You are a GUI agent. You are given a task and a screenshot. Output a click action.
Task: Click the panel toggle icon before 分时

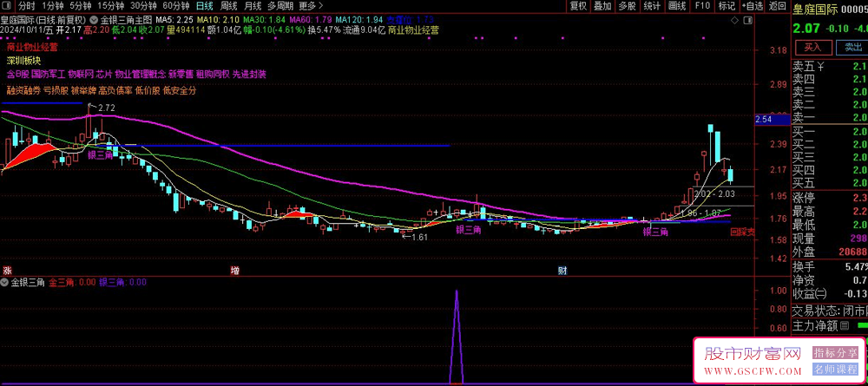click(7, 6)
